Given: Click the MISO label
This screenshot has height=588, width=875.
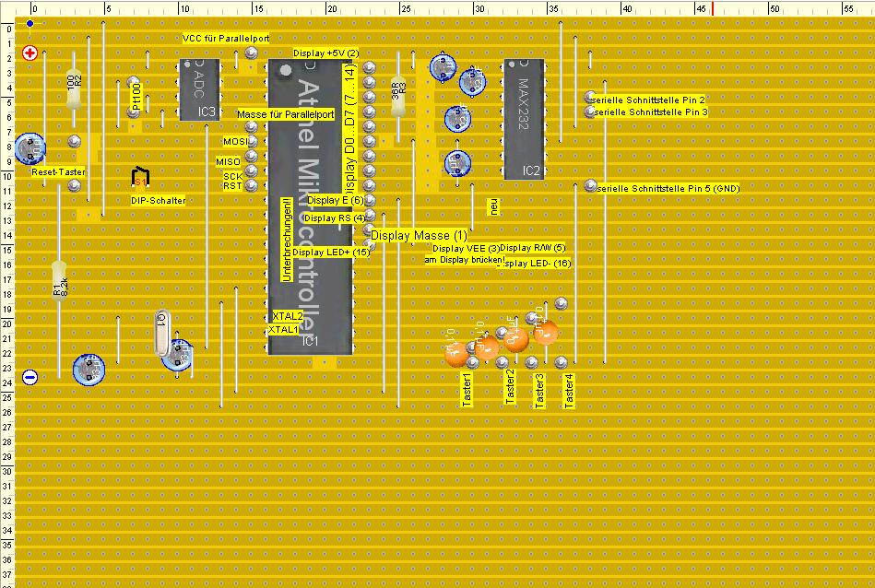Looking at the screenshot, I should pos(229,162).
